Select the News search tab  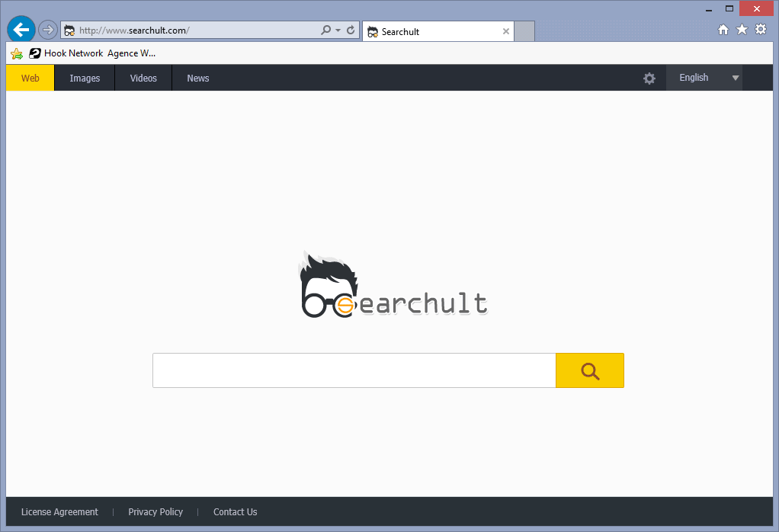click(197, 79)
